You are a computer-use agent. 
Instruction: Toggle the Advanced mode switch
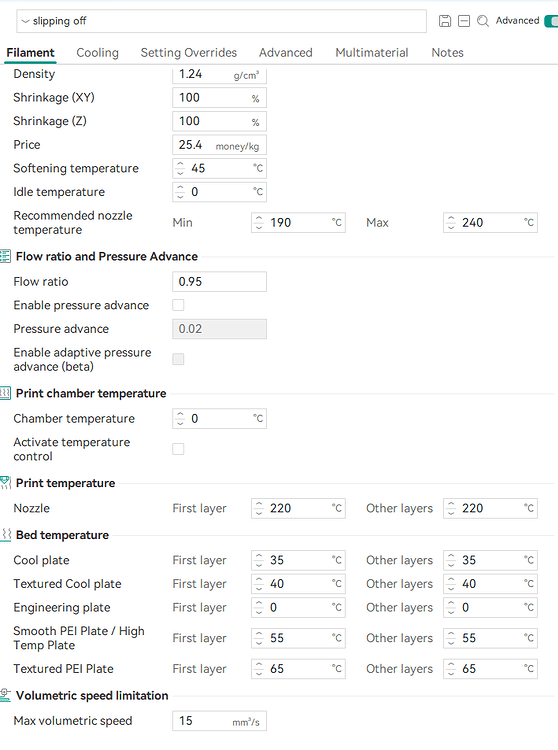551,21
